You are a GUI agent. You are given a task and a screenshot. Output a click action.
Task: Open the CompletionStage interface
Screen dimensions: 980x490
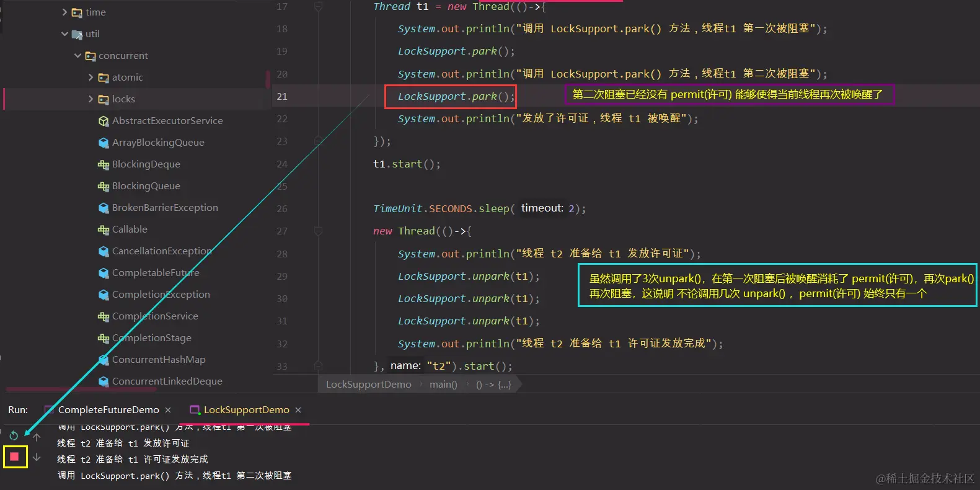(152, 338)
